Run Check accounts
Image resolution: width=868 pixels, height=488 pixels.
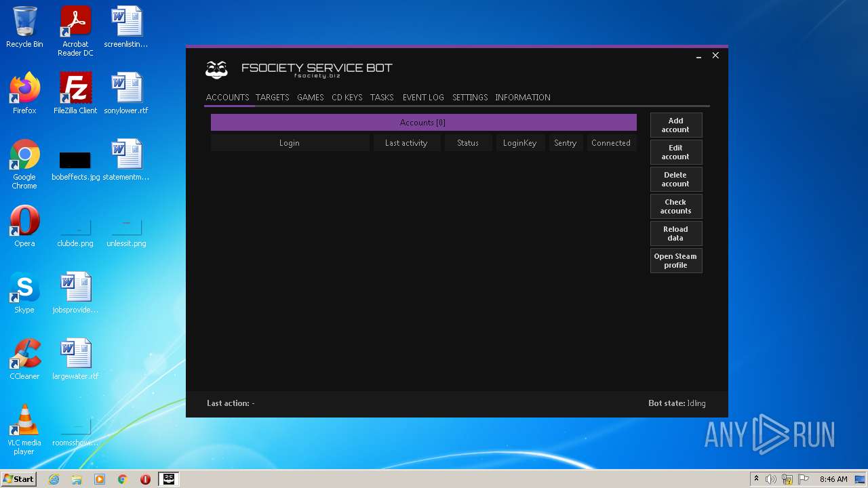click(676, 207)
